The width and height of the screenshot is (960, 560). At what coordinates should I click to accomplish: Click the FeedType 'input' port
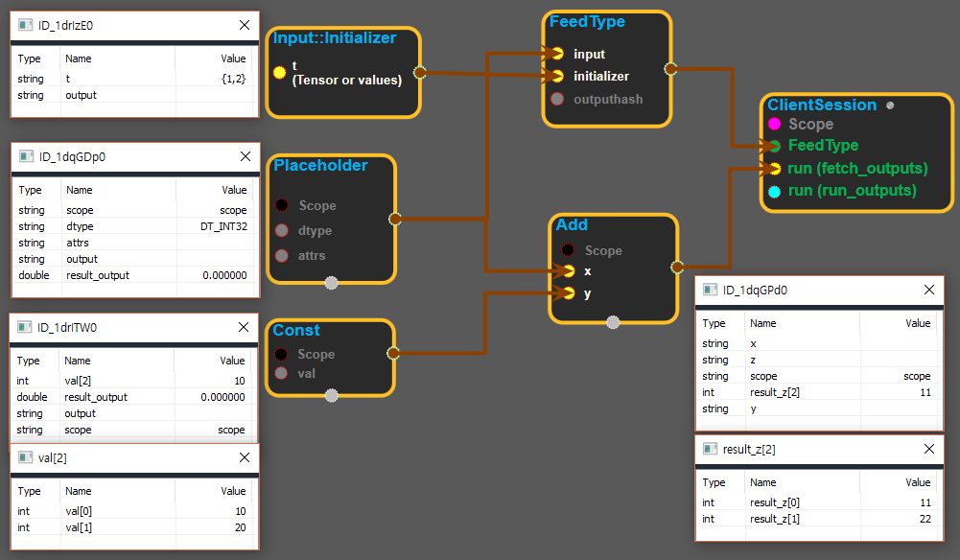point(557,54)
